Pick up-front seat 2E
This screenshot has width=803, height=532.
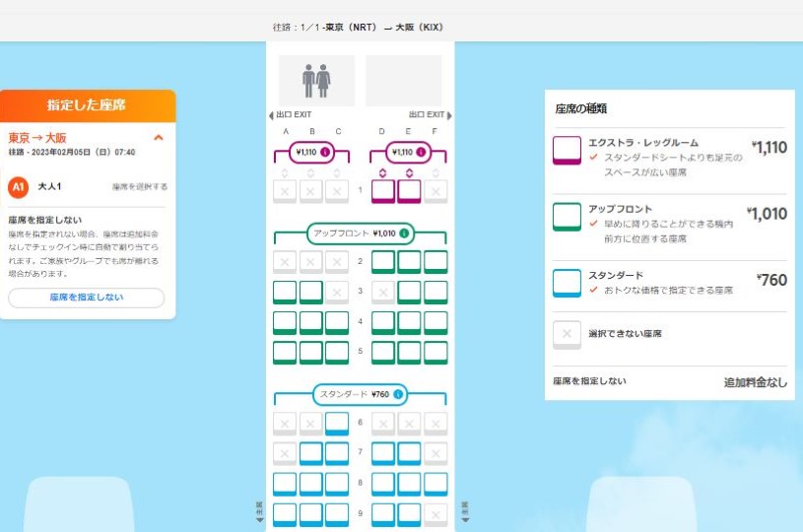point(409,262)
